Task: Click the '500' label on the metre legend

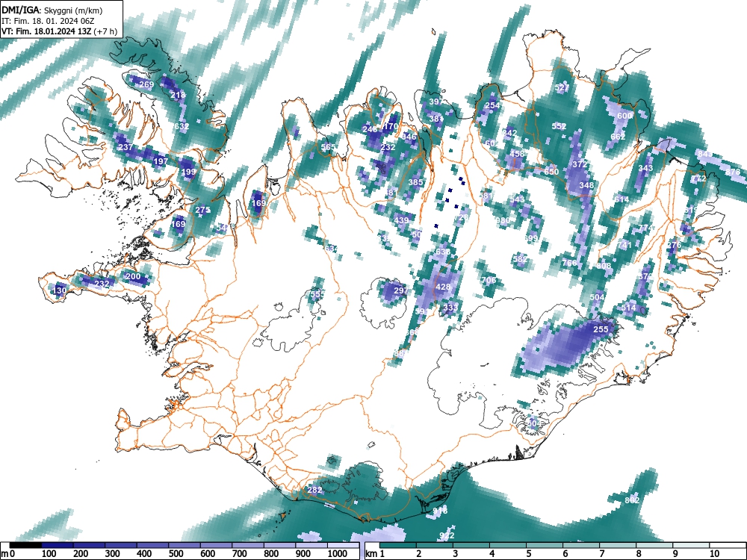Action: [176, 554]
